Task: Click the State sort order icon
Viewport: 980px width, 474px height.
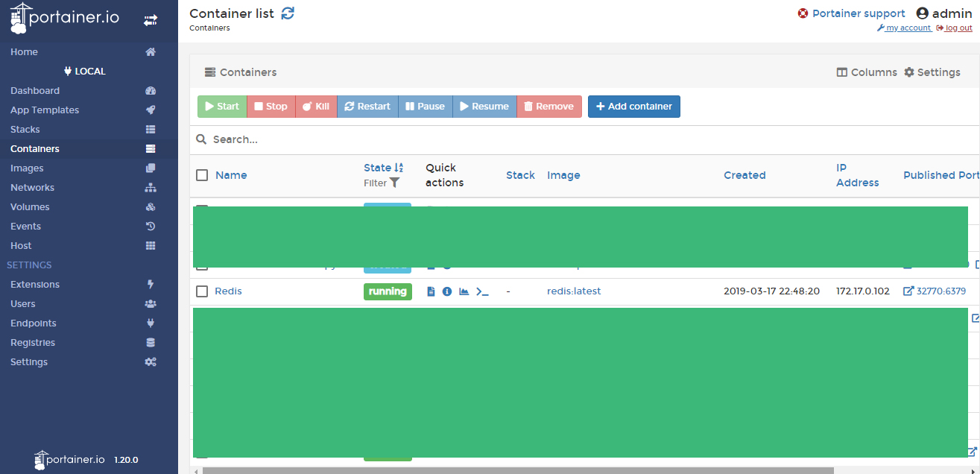Action: [x=399, y=168]
